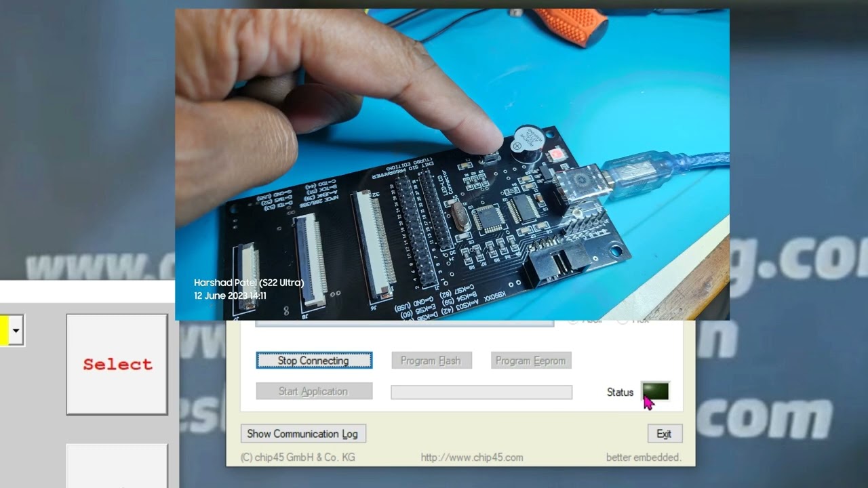Click the Exit button
The image size is (868, 488).
point(665,434)
